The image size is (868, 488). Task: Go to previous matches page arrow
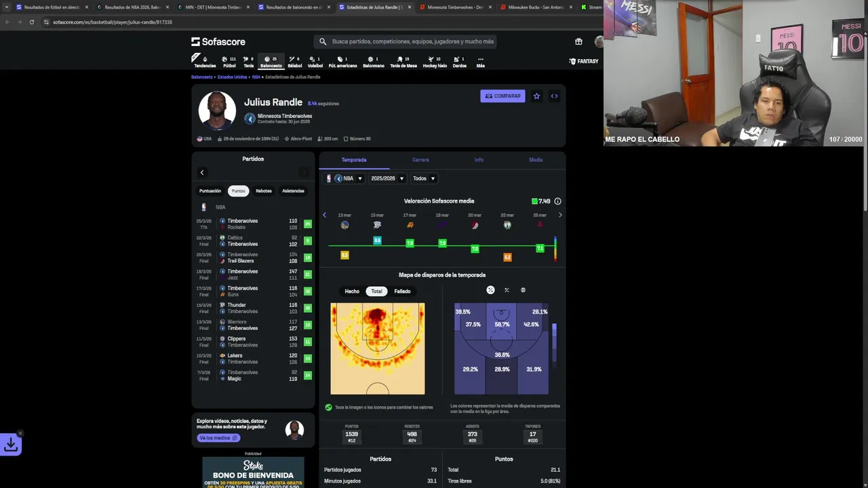click(x=202, y=173)
